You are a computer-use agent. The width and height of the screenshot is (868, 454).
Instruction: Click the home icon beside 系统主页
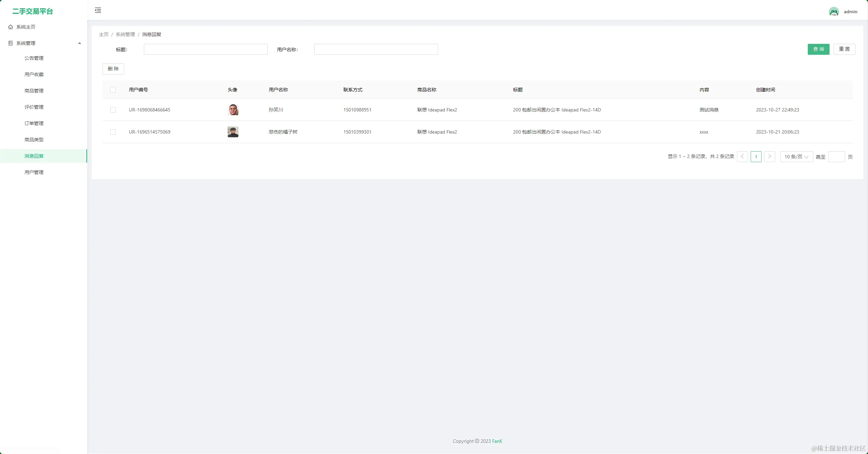click(11, 27)
